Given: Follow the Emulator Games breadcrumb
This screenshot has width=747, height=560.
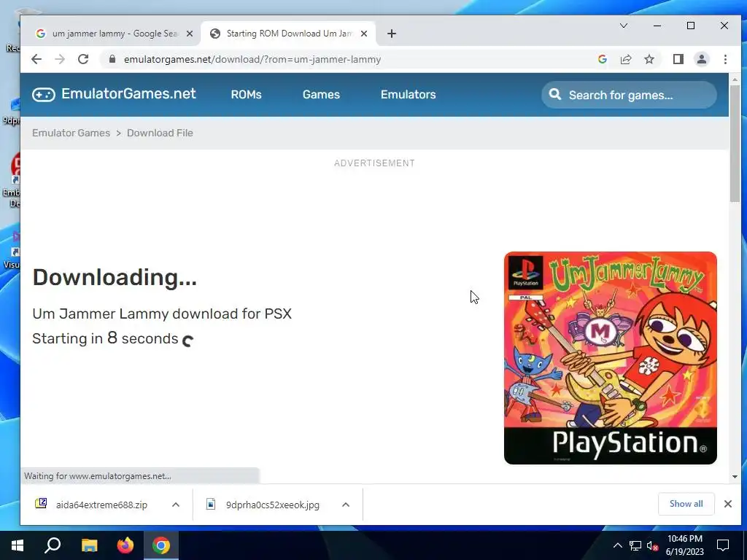Looking at the screenshot, I should (71, 133).
